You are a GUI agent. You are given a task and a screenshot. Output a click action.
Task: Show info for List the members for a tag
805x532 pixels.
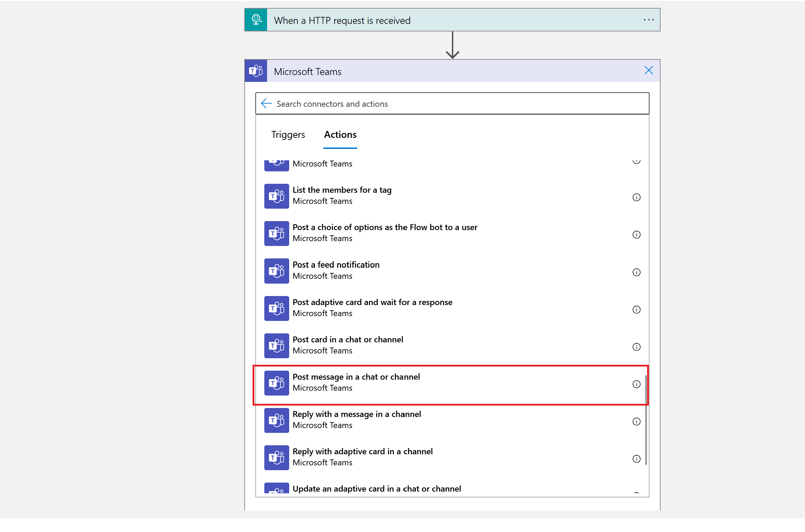[636, 197]
